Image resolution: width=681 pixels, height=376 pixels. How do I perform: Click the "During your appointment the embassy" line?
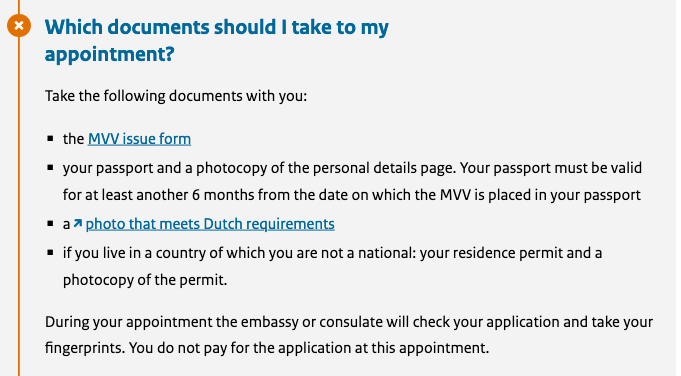click(349, 322)
